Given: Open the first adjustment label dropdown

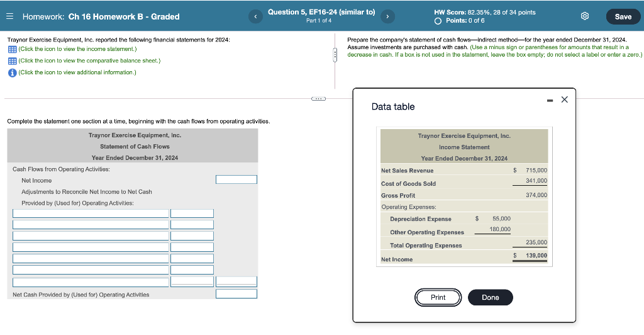Looking at the screenshot, I should 91,213.
